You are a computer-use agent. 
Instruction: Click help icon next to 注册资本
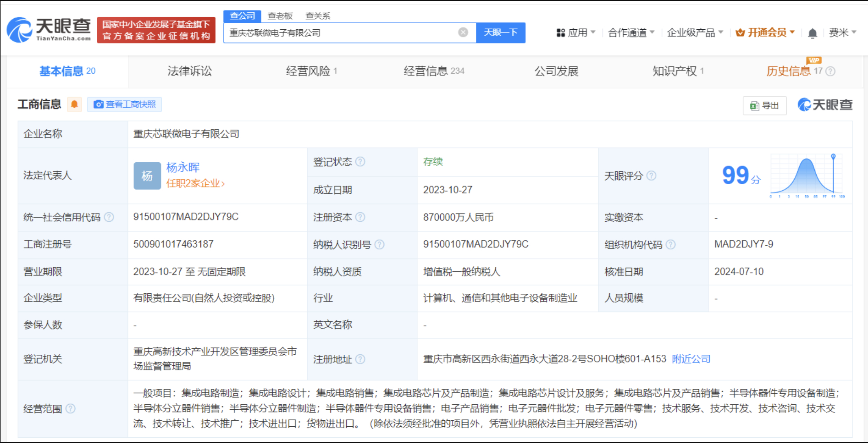pyautogui.click(x=360, y=217)
